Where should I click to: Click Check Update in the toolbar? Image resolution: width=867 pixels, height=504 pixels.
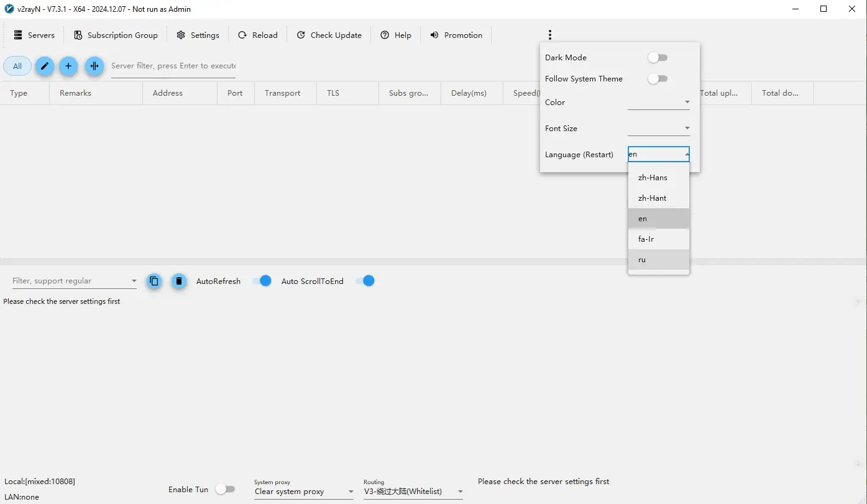329,35
